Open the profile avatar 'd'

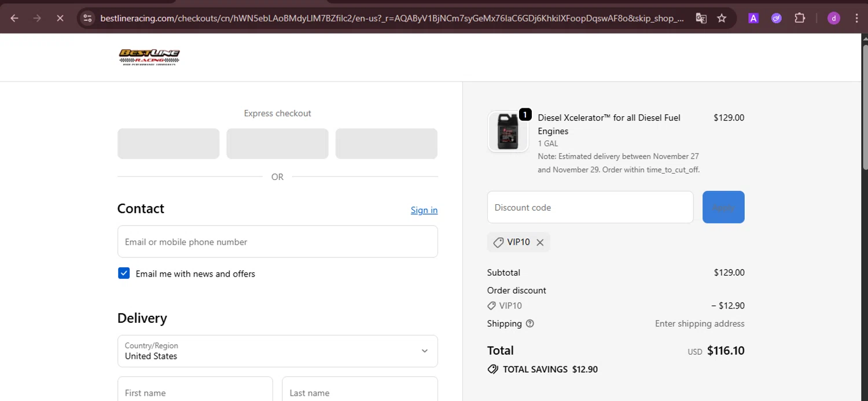coord(834,18)
